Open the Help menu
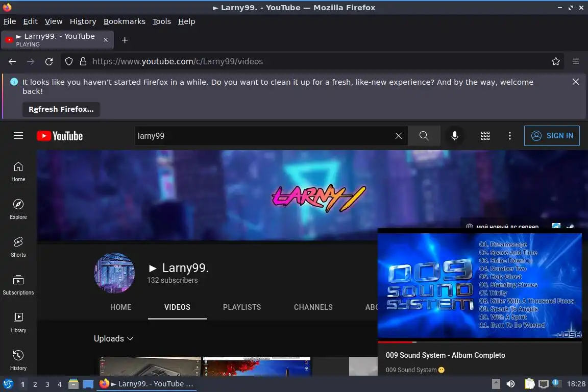Screen dimensions: 588x392 186,21
